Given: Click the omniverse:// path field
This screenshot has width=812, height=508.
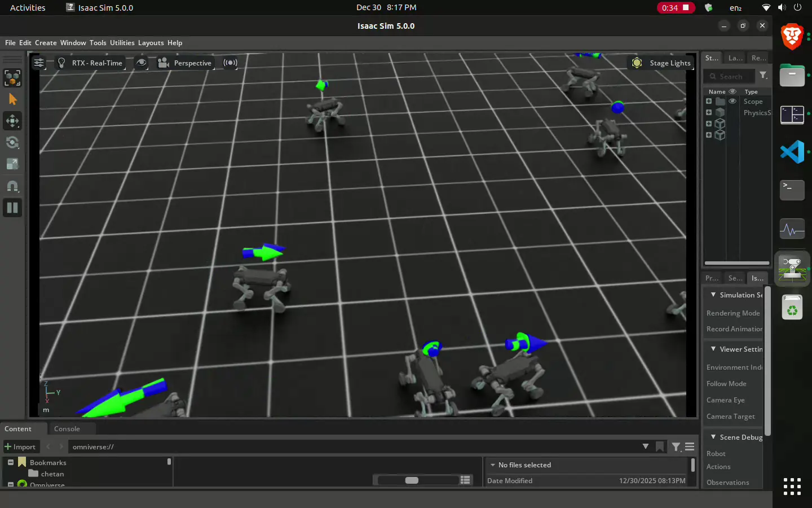Looking at the screenshot, I should click(x=226, y=446).
